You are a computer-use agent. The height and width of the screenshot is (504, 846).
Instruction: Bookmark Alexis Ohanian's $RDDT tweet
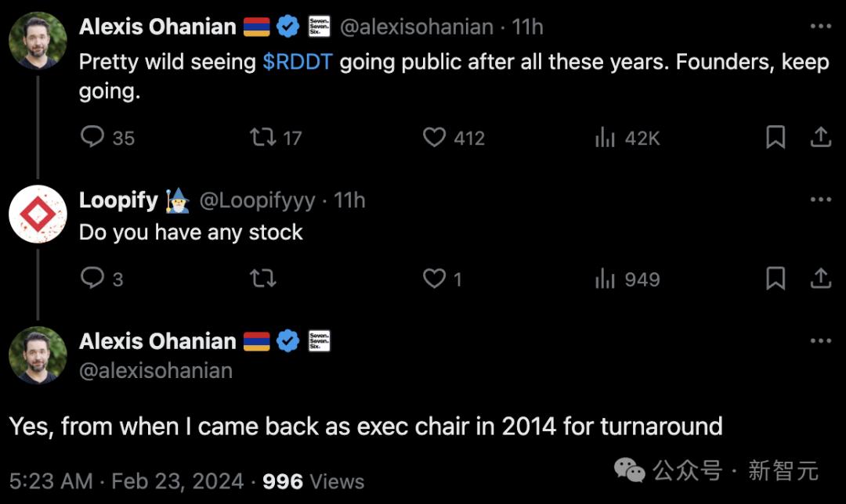[x=775, y=138]
